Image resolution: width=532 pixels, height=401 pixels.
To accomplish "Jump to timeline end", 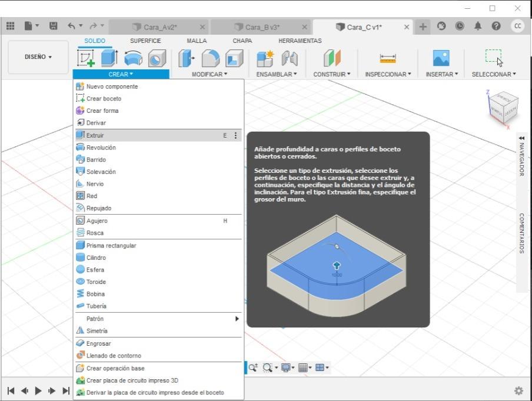I will tap(66, 391).
